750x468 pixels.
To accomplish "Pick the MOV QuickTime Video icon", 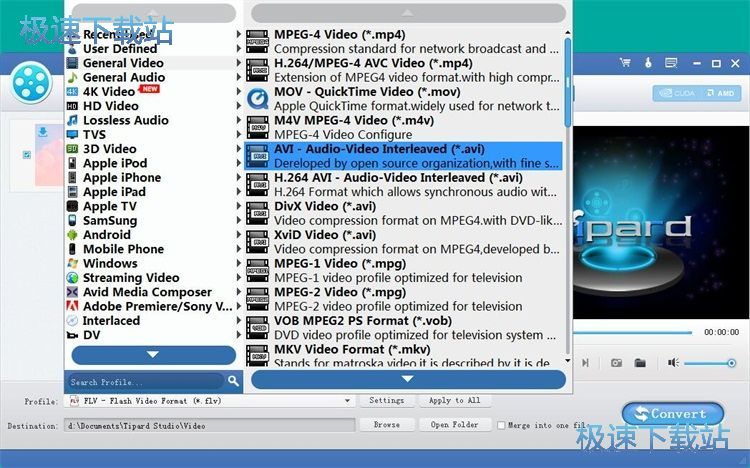I will click(257, 99).
